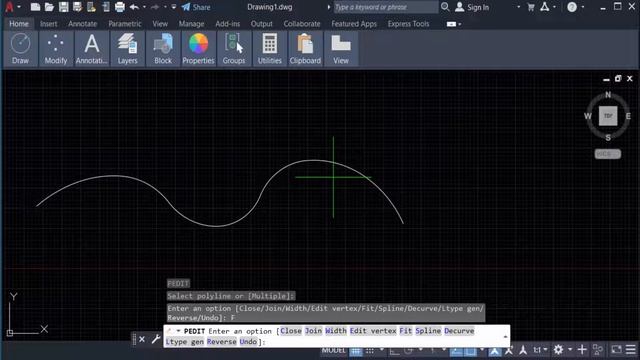The height and width of the screenshot is (360, 640).
Task: Open the Redo history dropdown arrow
Action: tap(165, 7)
